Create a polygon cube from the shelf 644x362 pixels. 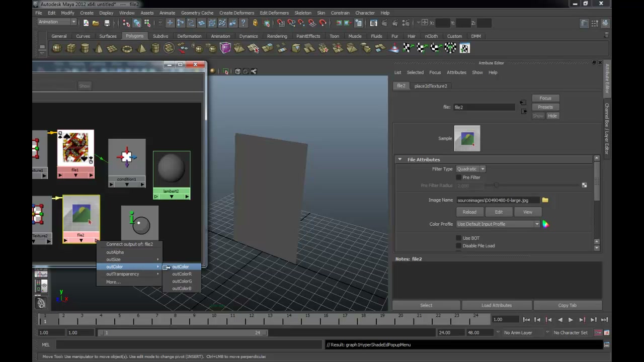coord(71,48)
